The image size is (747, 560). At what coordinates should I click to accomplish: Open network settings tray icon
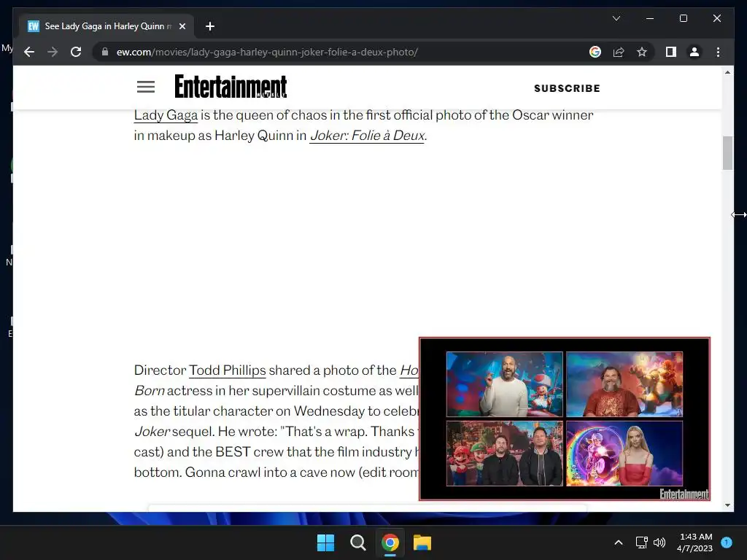642,542
